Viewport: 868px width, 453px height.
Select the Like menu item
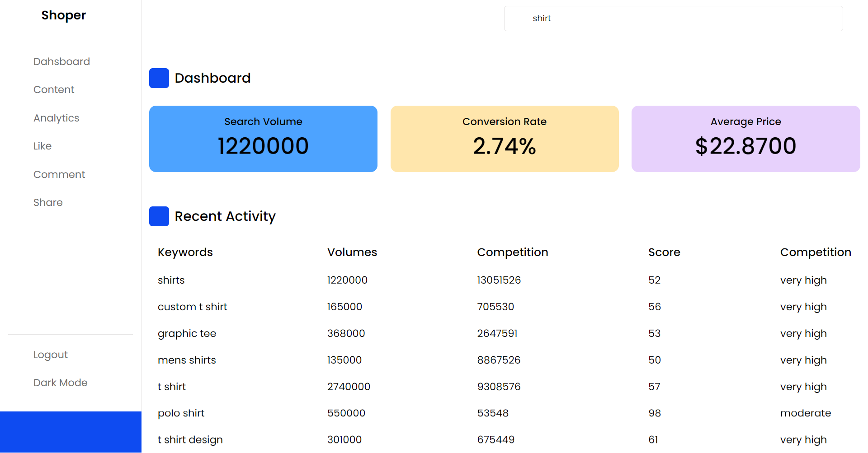[42, 146]
